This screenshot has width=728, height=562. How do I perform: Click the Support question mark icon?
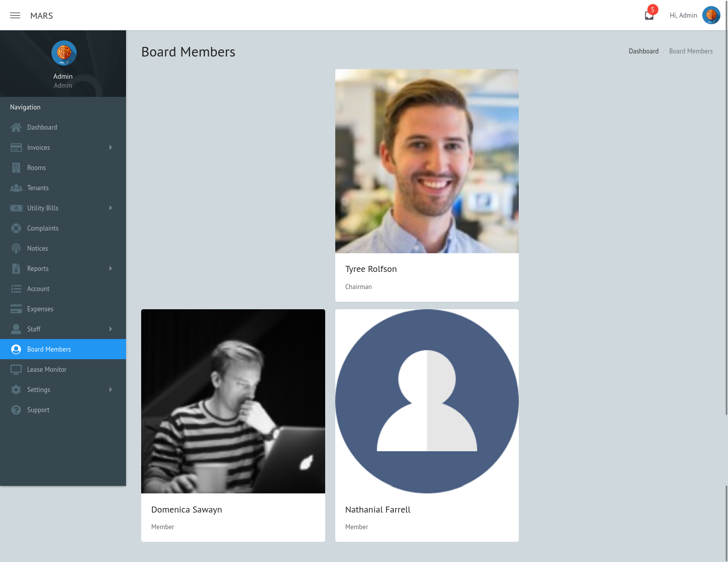pos(16,410)
